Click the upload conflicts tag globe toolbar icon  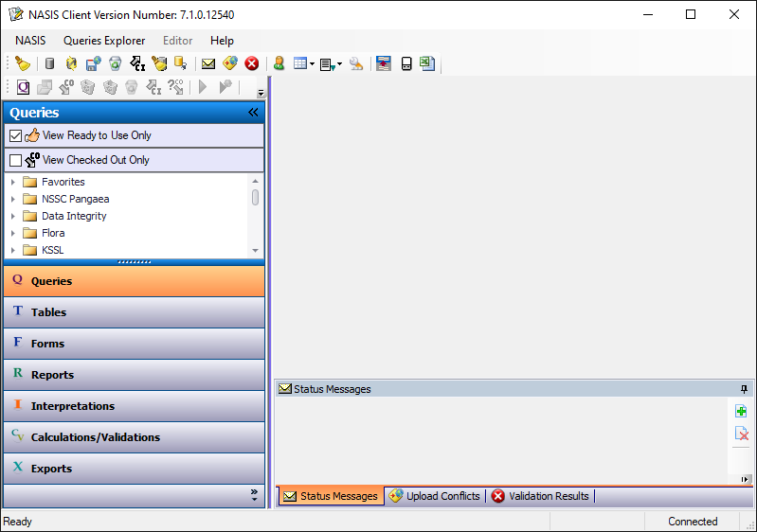tap(230, 63)
